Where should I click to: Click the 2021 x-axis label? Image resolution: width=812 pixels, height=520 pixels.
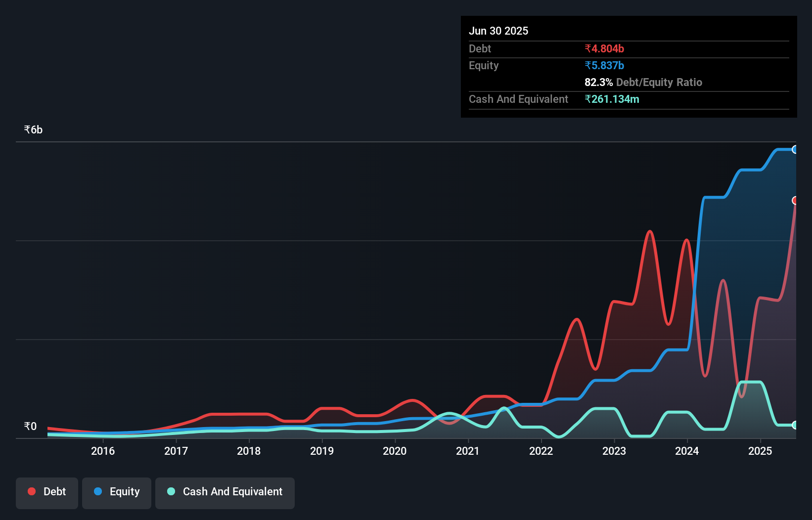pyautogui.click(x=468, y=451)
